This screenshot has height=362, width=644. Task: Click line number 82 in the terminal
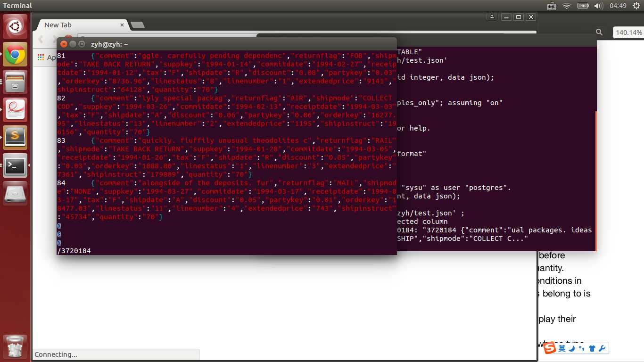click(61, 98)
